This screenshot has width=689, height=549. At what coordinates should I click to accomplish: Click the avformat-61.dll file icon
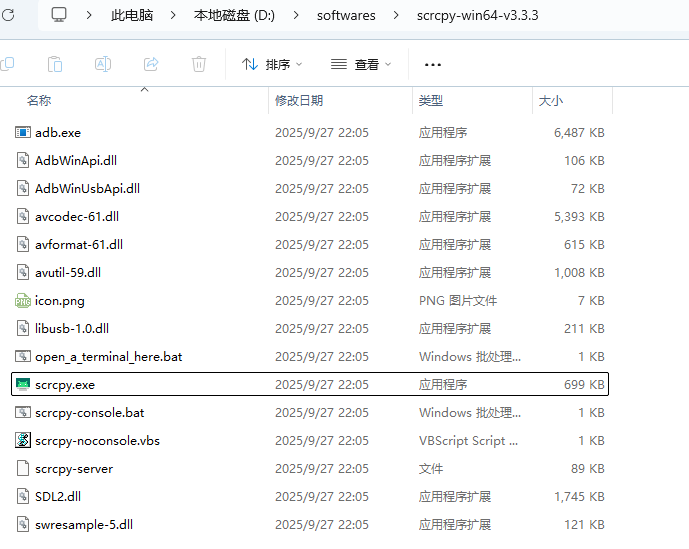(23, 244)
